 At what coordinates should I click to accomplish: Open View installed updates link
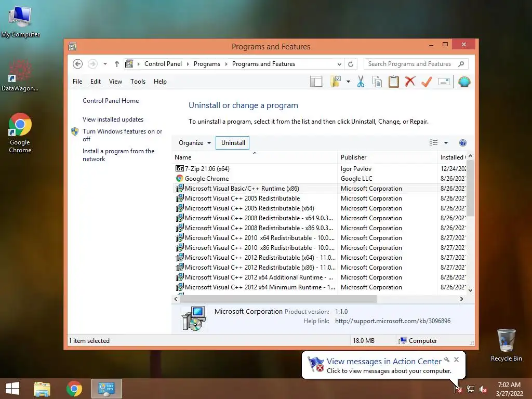pos(113,119)
